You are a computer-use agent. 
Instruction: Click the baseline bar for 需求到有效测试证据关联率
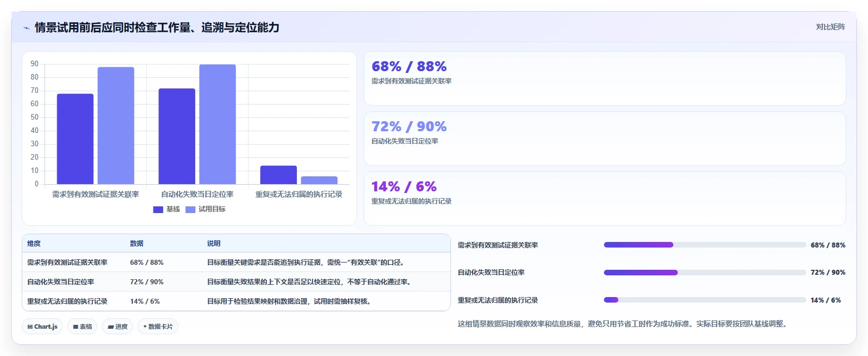point(75,139)
